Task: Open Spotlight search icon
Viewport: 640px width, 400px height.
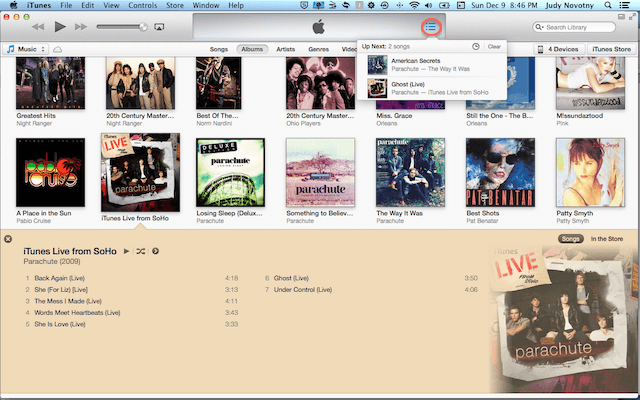Action: pos(608,5)
